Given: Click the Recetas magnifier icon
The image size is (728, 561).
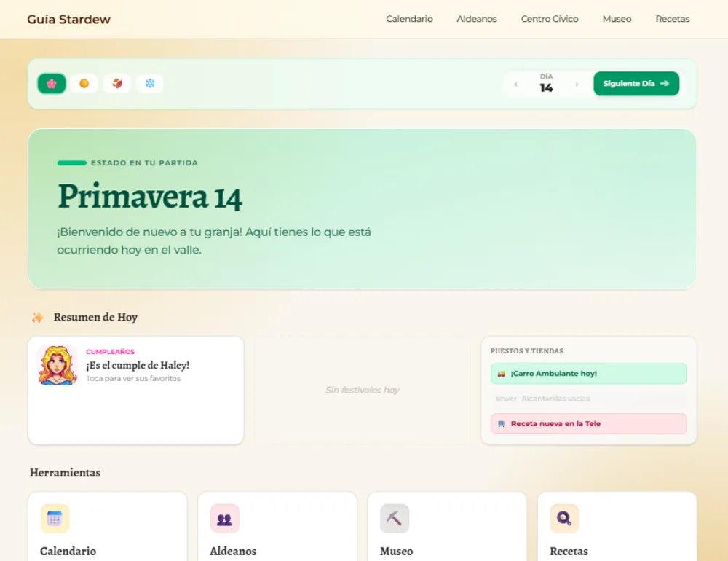Looking at the screenshot, I should (x=564, y=519).
